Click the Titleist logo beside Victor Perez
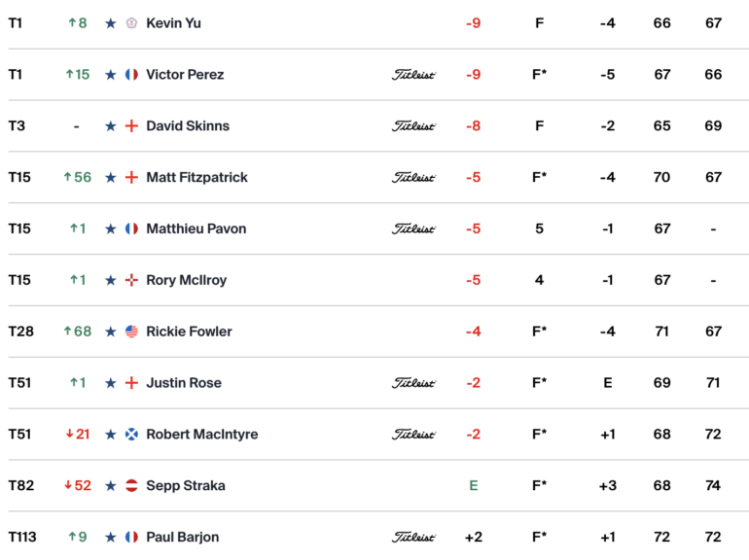The height and width of the screenshot is (560, 749). point(413,75)
